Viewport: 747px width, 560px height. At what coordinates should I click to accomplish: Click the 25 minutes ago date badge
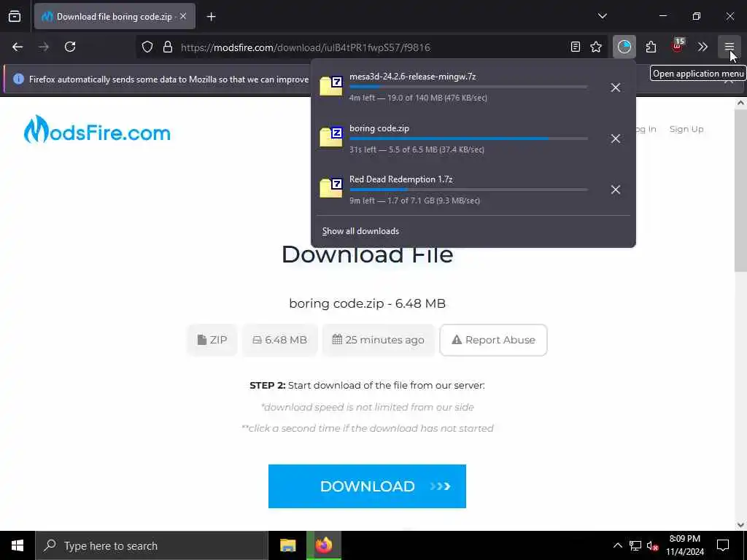coord(379,340)
